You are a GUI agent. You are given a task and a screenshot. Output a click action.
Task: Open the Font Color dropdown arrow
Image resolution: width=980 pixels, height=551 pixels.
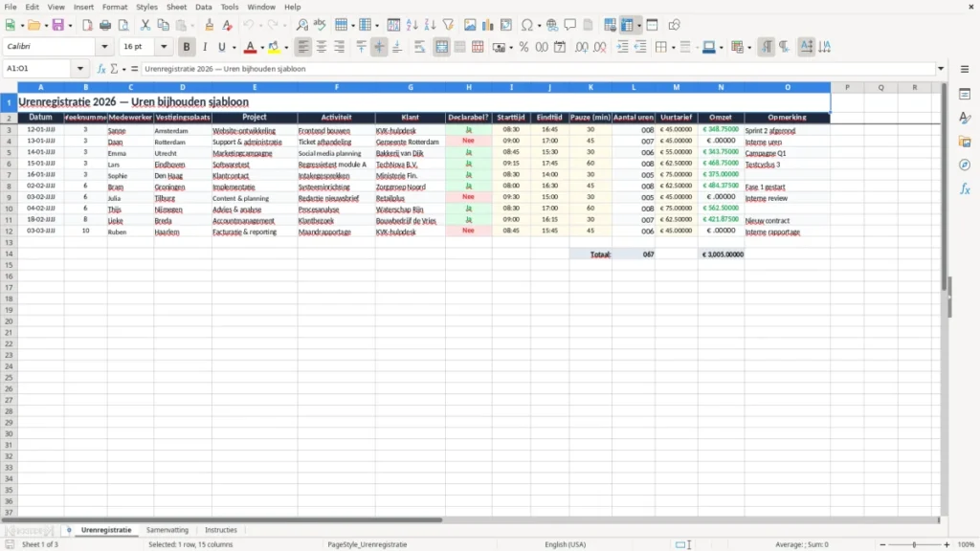click(x=262, y=48)
